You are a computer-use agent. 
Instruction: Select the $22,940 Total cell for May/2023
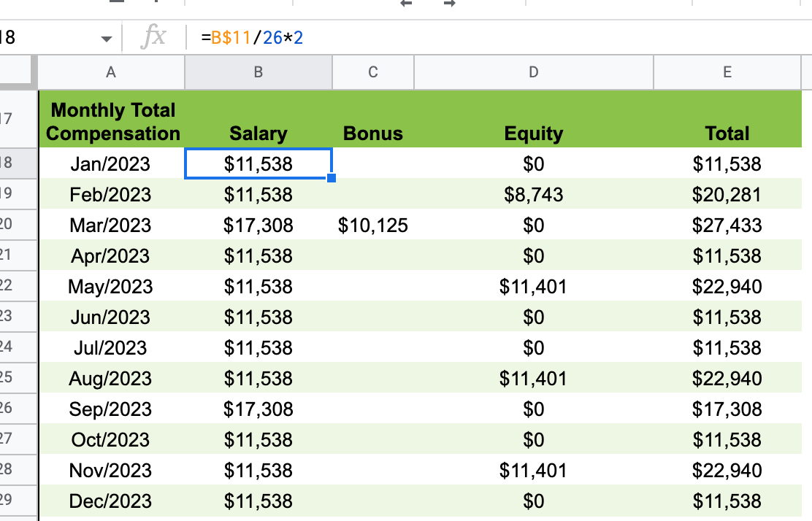click(x=727, y=287)
